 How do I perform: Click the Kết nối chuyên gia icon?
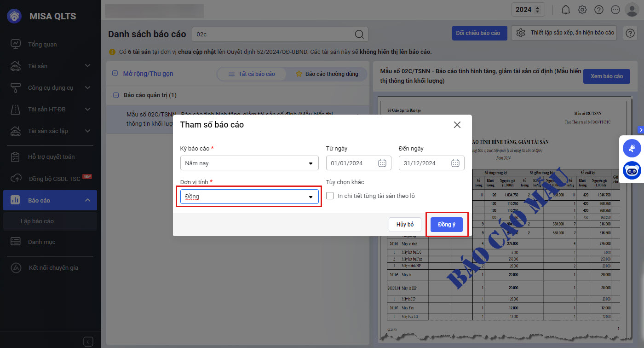pos(16,267)
